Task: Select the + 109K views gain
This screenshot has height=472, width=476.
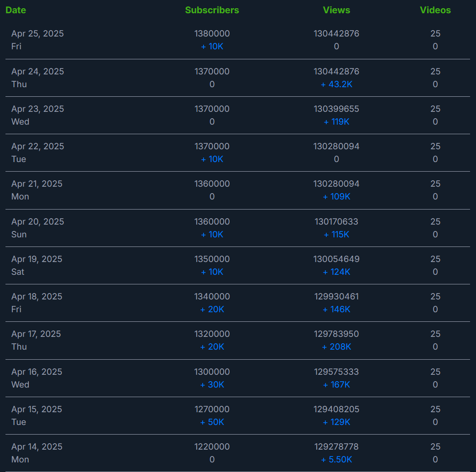Action: coord(336,197)
